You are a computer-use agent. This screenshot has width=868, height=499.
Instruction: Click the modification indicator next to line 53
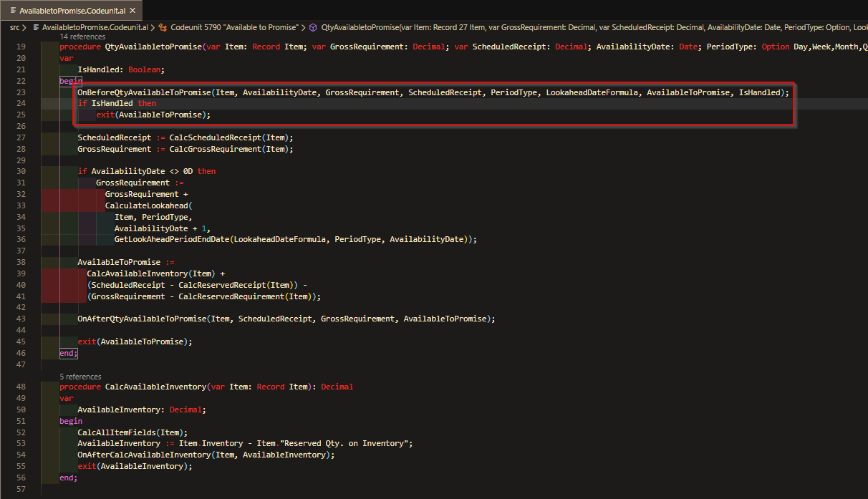[x=44, y=443]
